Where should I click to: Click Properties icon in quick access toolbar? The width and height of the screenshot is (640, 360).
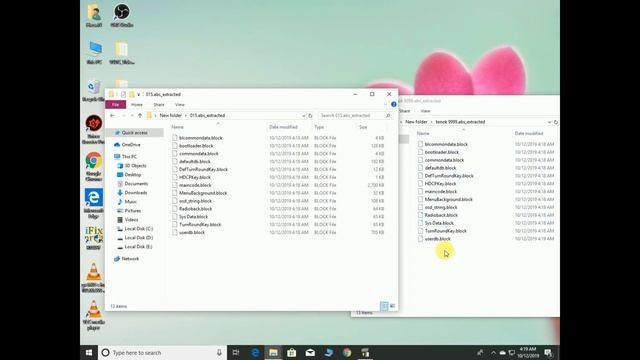pos(123,94)
